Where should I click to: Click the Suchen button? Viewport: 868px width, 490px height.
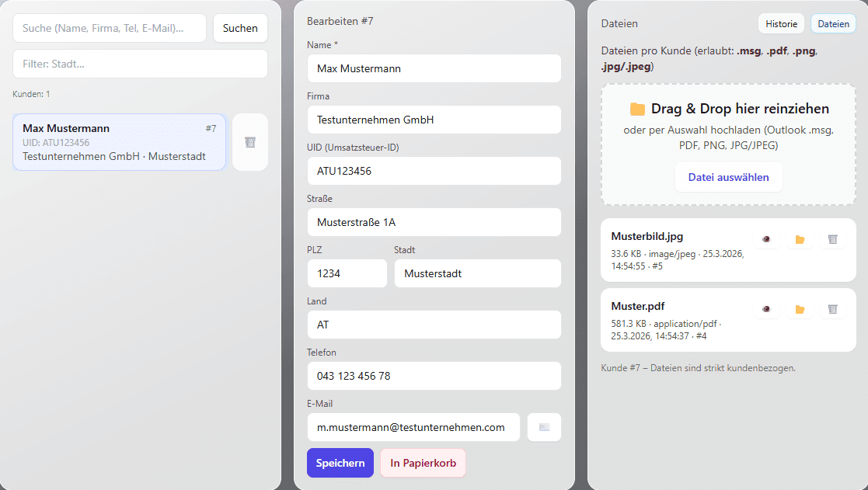(240, 28)
